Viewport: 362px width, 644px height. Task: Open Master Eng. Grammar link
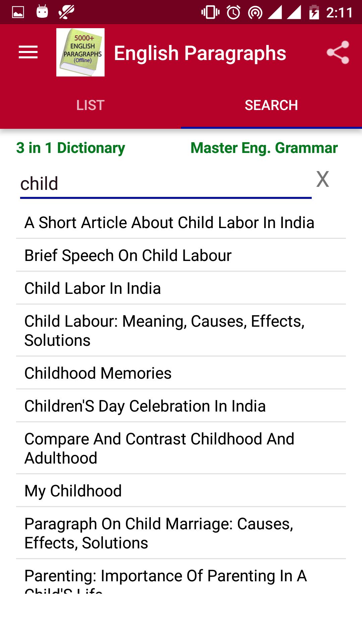[264, 148]
